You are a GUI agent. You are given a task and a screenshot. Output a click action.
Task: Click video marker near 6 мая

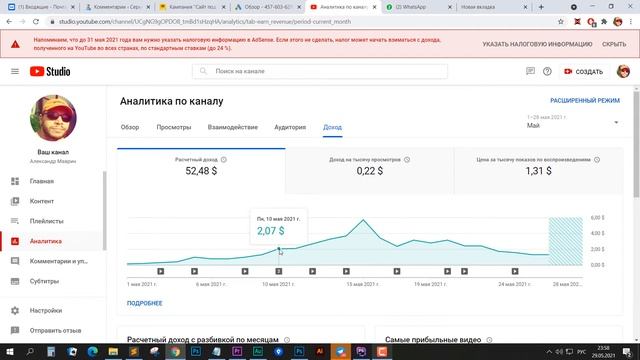point(194,271)
